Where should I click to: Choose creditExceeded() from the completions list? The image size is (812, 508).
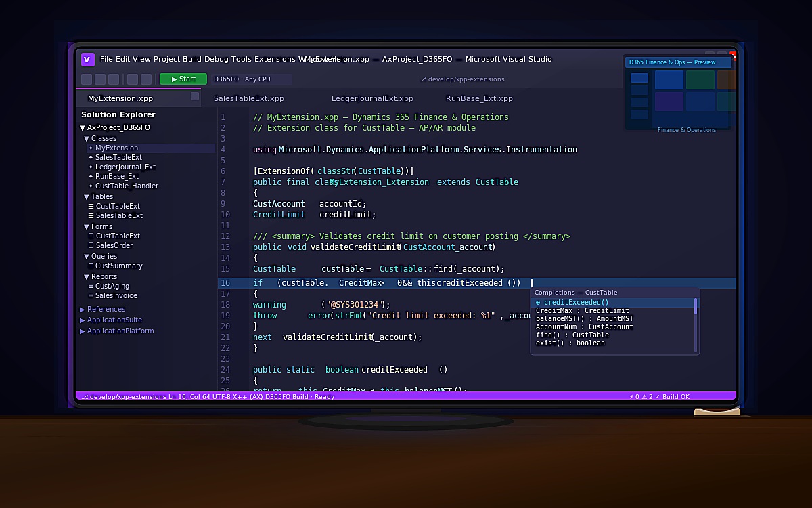[614, 303]
